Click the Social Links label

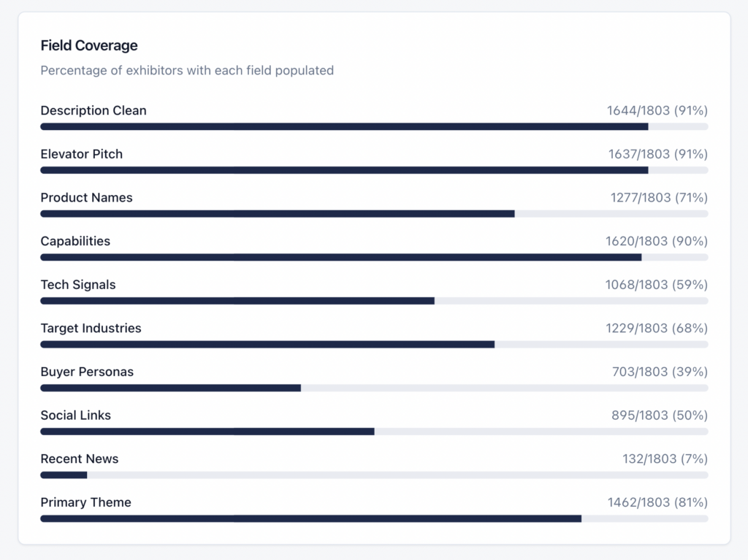point(76,415)
